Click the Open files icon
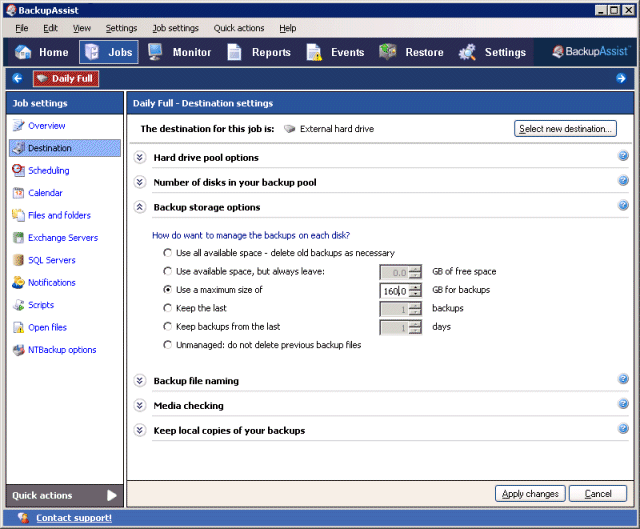Screen dimensions: 640x529 (18, 327)
